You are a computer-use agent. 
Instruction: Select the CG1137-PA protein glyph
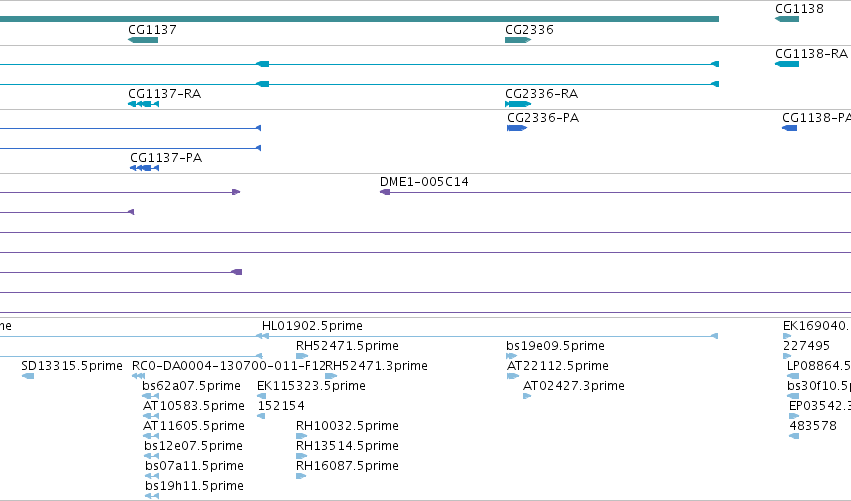coord(144,168)
